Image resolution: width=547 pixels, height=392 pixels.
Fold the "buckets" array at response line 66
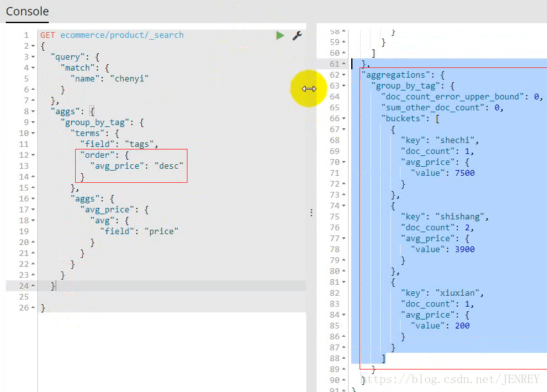point(344,118)
